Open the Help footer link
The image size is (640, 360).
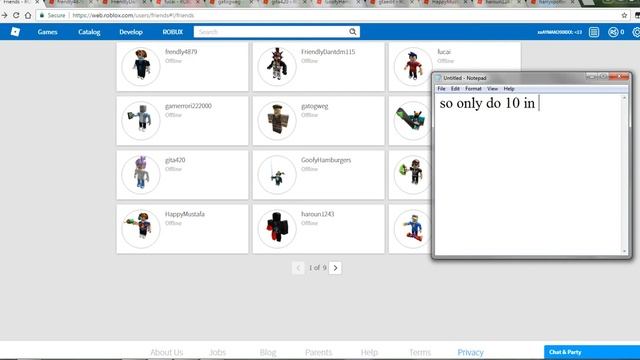coord(369,352)
